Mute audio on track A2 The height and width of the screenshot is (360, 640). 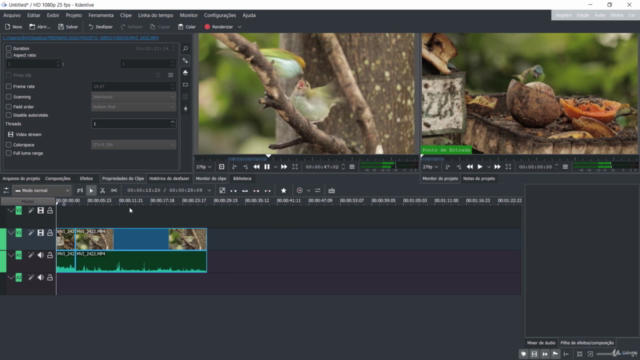(40, 278)
